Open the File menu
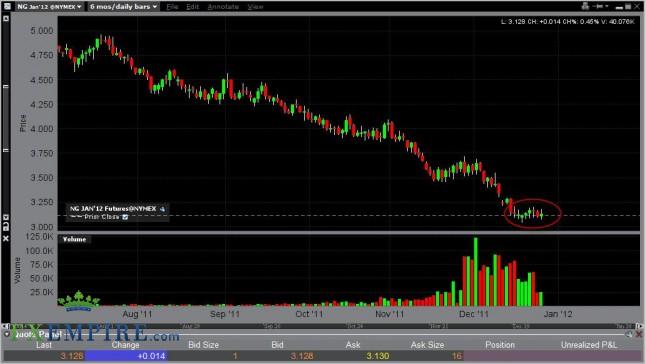The width and height of the screenshot is (645, 364). pos(172,7)
